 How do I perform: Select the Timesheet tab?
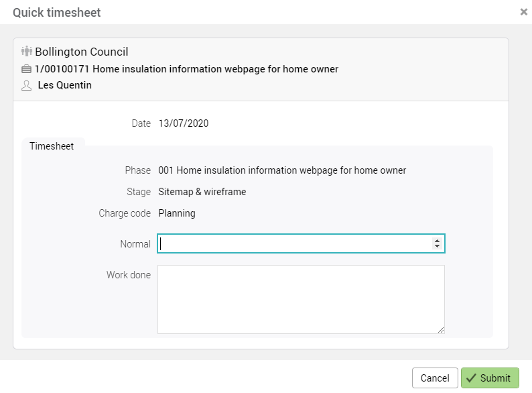click(x=52, y=146)
